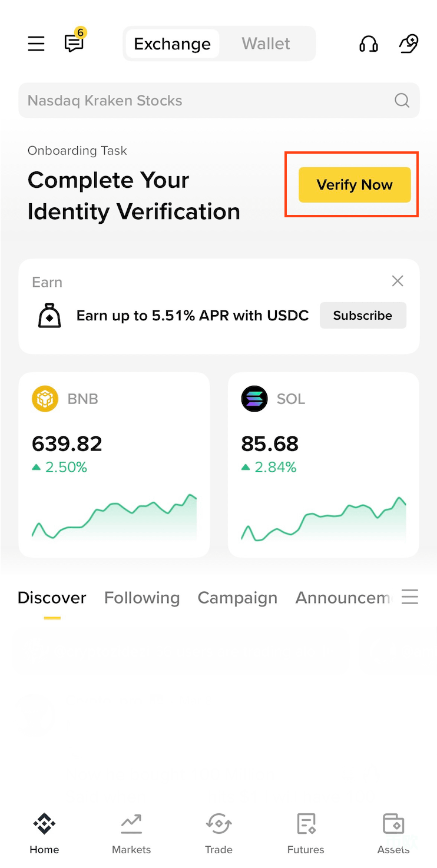The height and width of the screenshot is (868, 437).
Task: Tap the BNB coin icon
Action: tap(45, 399)
